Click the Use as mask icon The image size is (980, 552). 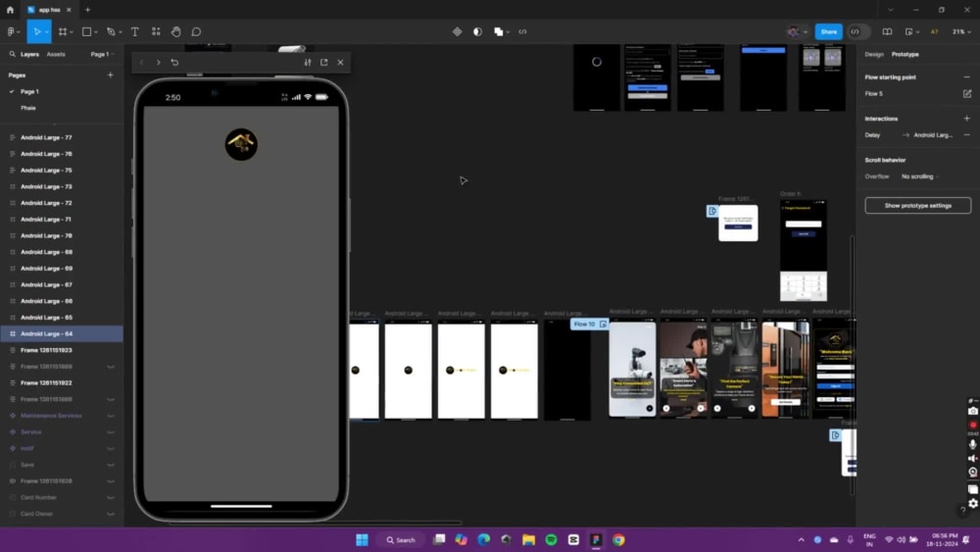477,32
